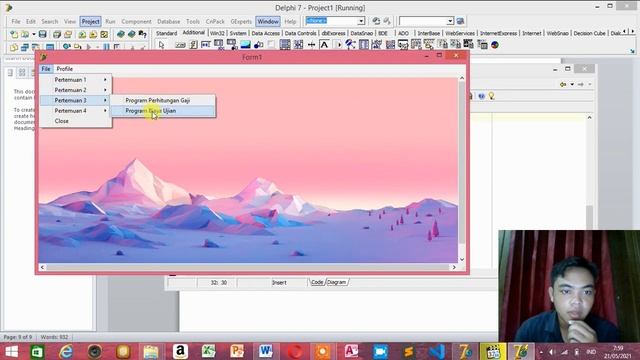Click the Form1 vertical scrollbar down arrow
Viewport: 640px width, 360px height.
[x=462, y=259]
